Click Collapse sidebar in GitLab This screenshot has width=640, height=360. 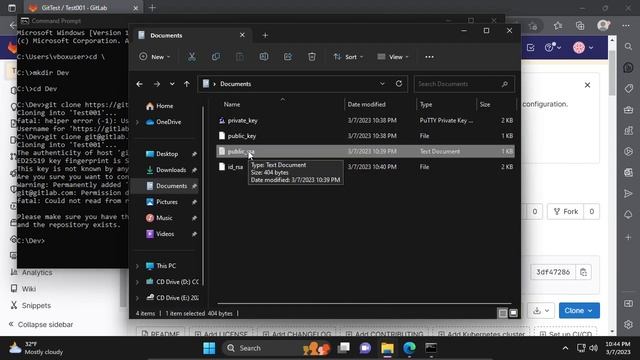[41, 324]
